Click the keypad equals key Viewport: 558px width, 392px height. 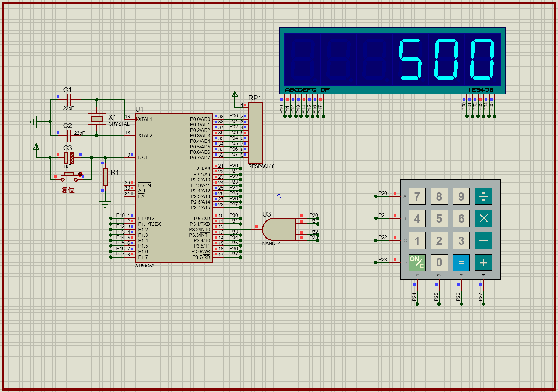click(x=461, y=262)
